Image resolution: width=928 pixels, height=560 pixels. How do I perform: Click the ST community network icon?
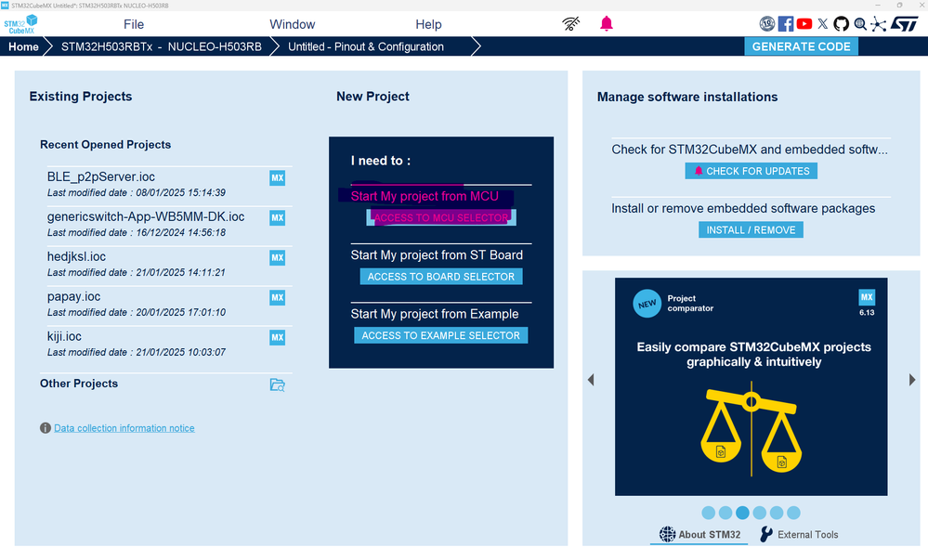pyautogui.click(x=879, y=23)
